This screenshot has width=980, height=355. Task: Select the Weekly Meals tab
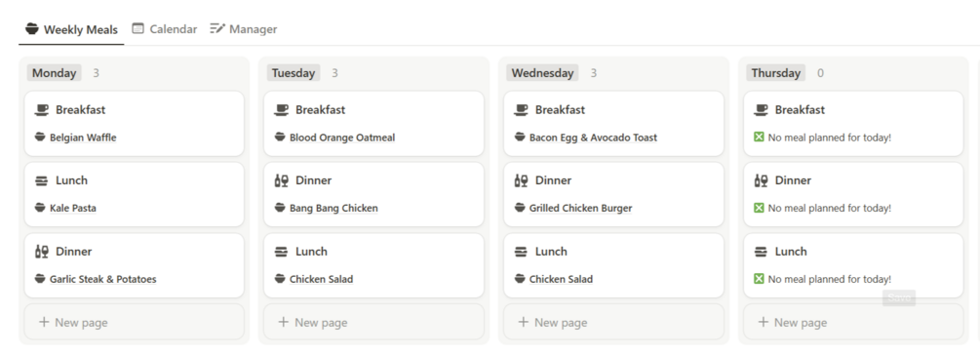click(71, 29)
